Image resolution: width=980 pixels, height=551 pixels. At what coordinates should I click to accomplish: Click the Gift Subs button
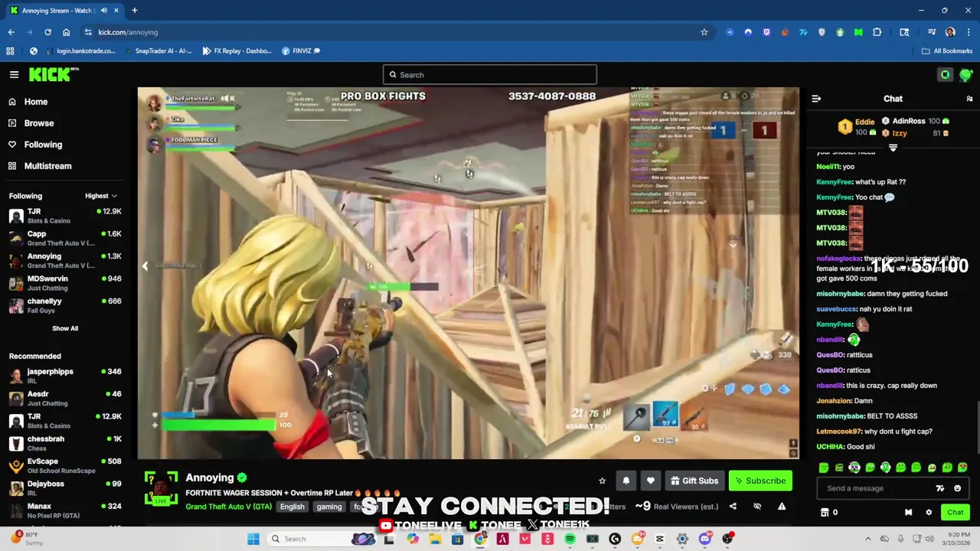tap(694, 481)
